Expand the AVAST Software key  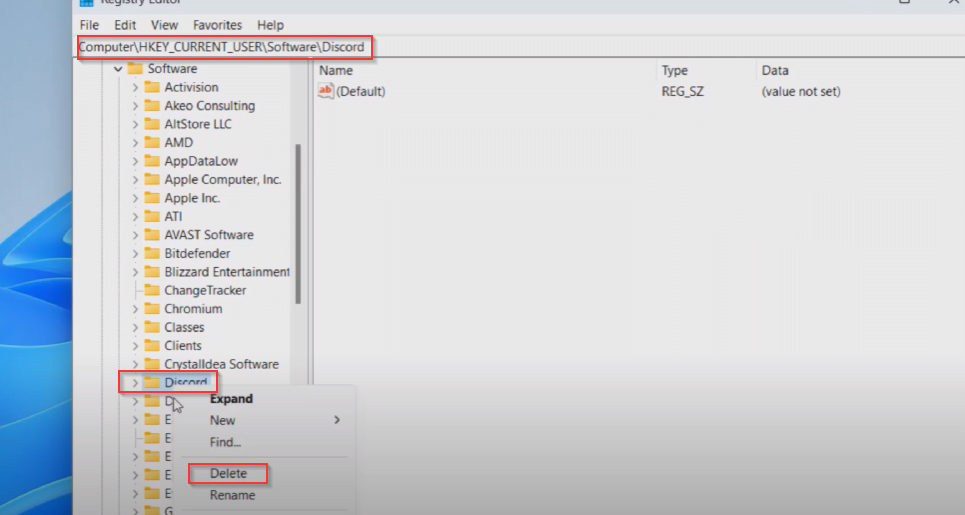135,235
